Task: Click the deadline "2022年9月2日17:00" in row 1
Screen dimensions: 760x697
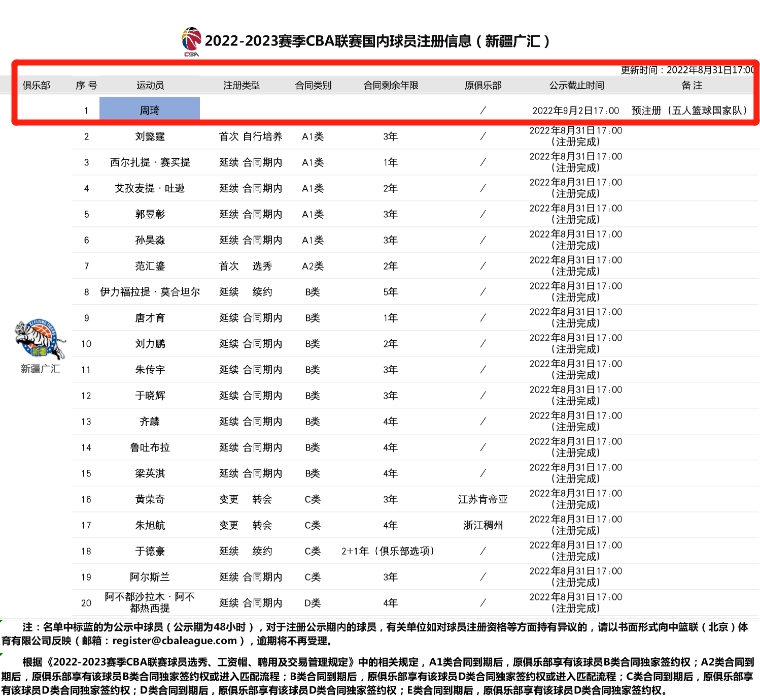Action: [576, 111]
